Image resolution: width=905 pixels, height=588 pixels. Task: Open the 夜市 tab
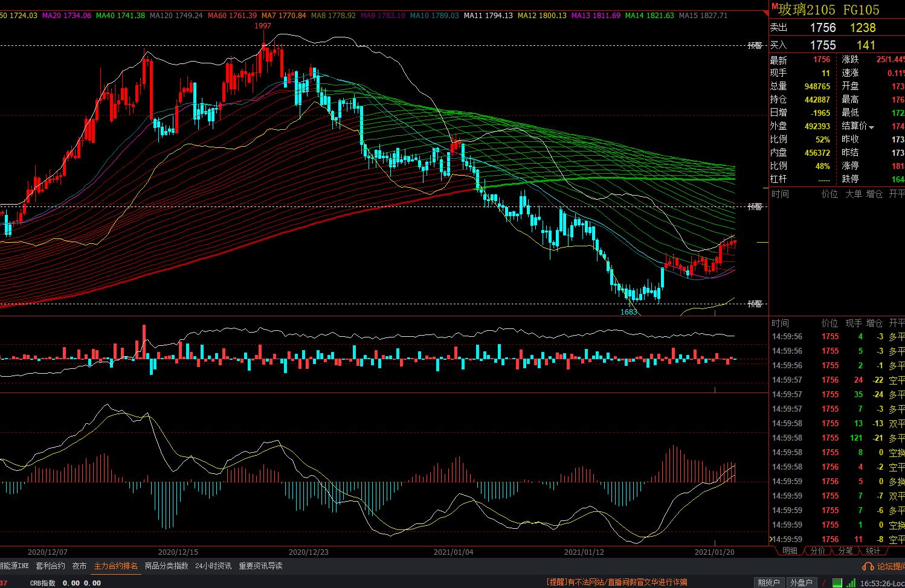pyautogui.click(x=79, y=566)
